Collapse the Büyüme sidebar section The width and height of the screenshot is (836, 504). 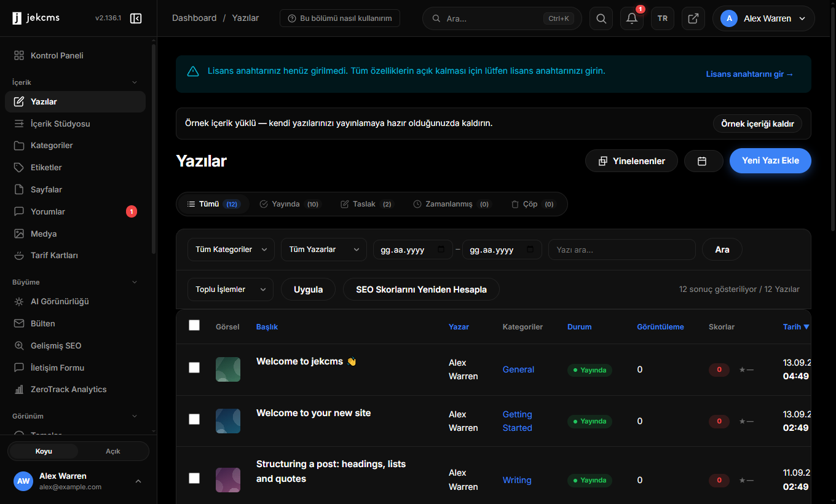(135, 282)
